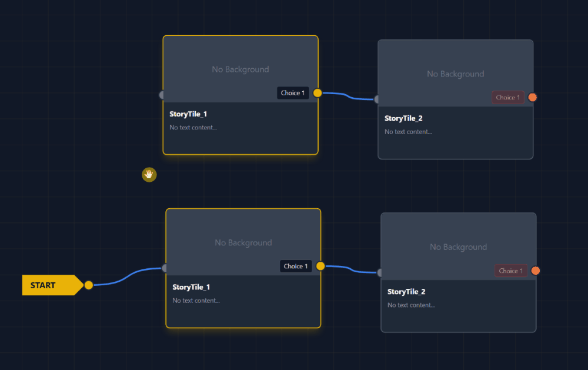Click yellow Choice 1 port on upper StoryTile_1

point(318,93)
